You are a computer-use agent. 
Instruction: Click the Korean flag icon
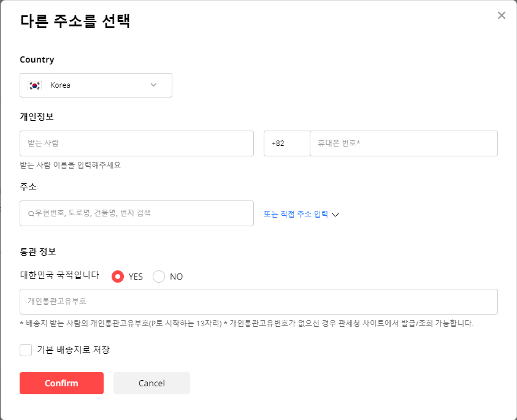(x=34, y=85)
